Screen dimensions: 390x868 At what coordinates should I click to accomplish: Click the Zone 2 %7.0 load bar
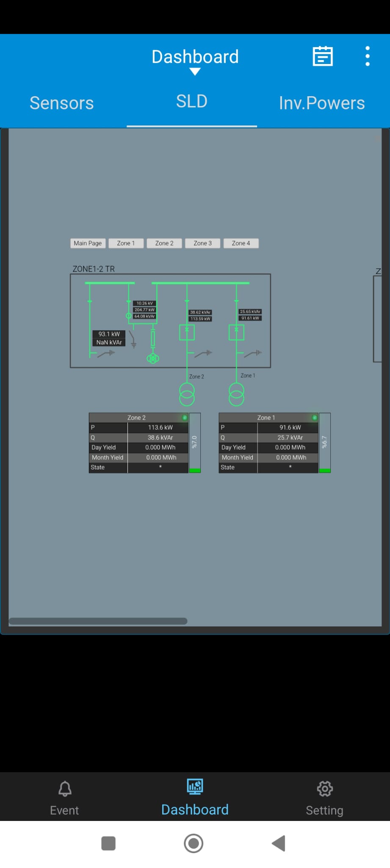click(195, 443)
